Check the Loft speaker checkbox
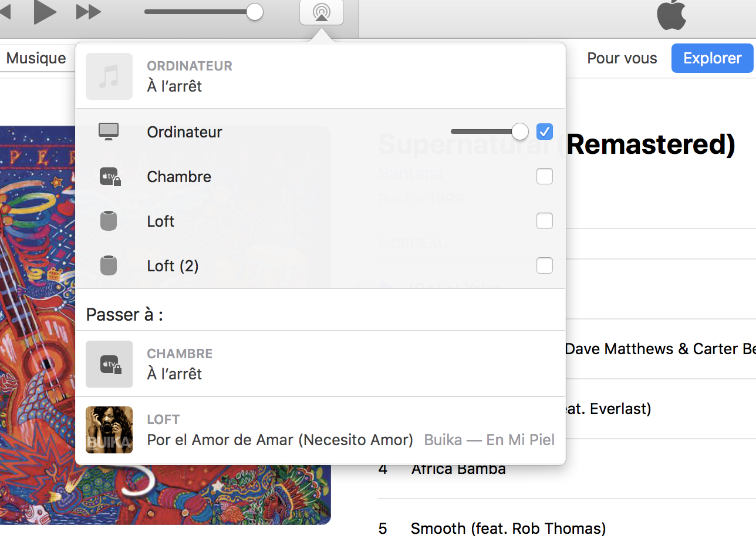756x545 pixels. tap(545, 221)
